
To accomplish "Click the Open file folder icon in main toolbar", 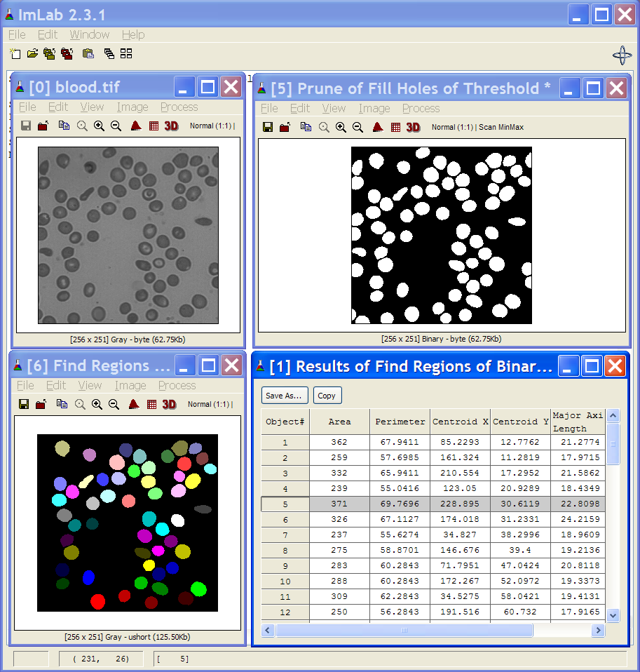I will pyautogui.click(x=32, y=53).
